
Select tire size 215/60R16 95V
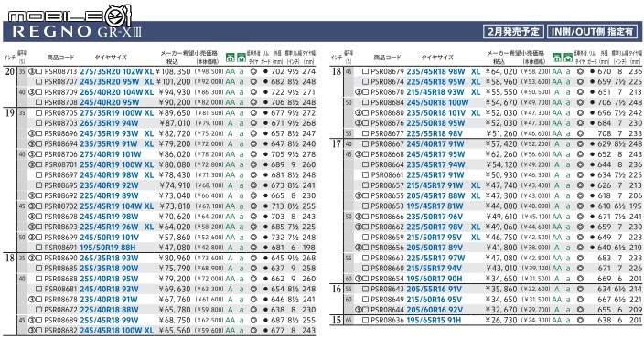pyautogui.click(x=435, y=300)
